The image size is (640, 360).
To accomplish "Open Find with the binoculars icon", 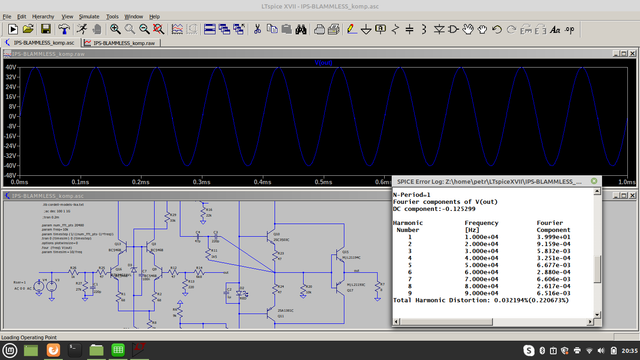I will tap(301, 29).
